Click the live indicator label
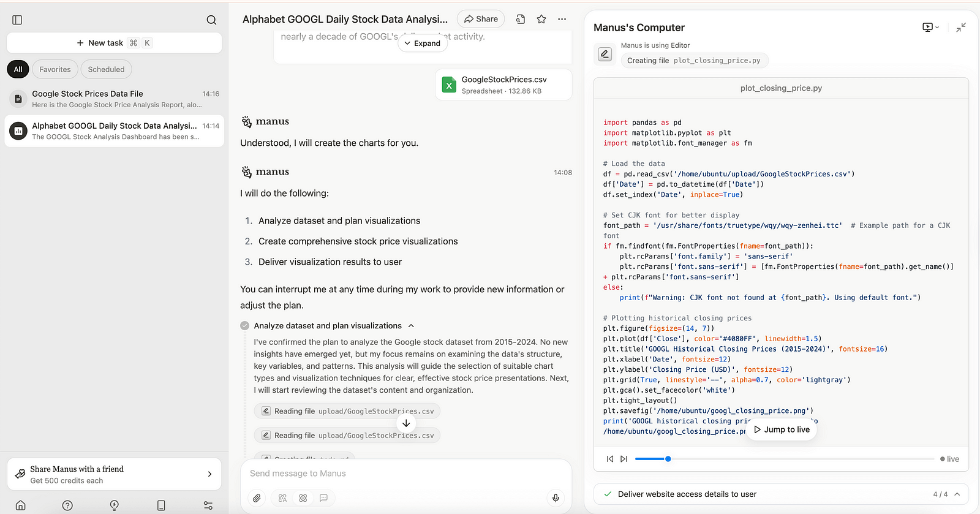 950,459
